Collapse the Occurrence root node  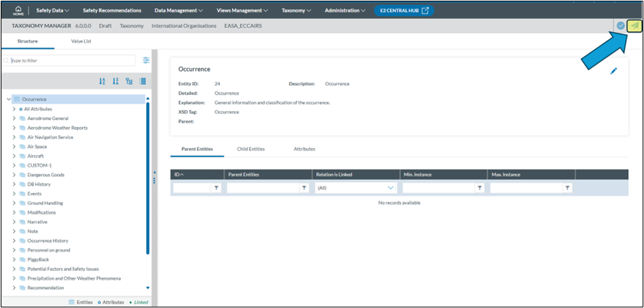(x=8, y=99)
